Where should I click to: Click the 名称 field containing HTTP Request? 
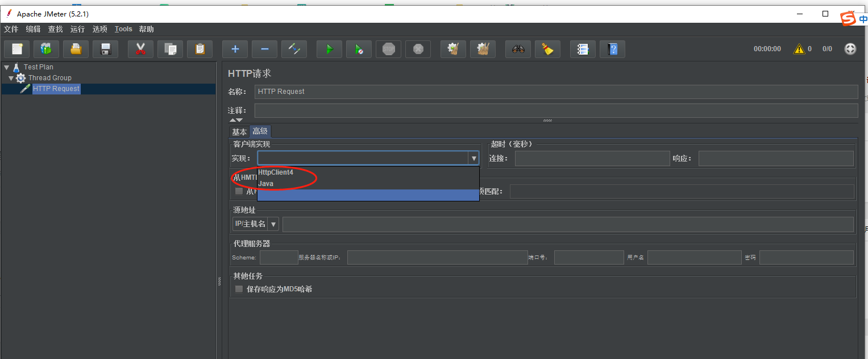tap(556, 92)
